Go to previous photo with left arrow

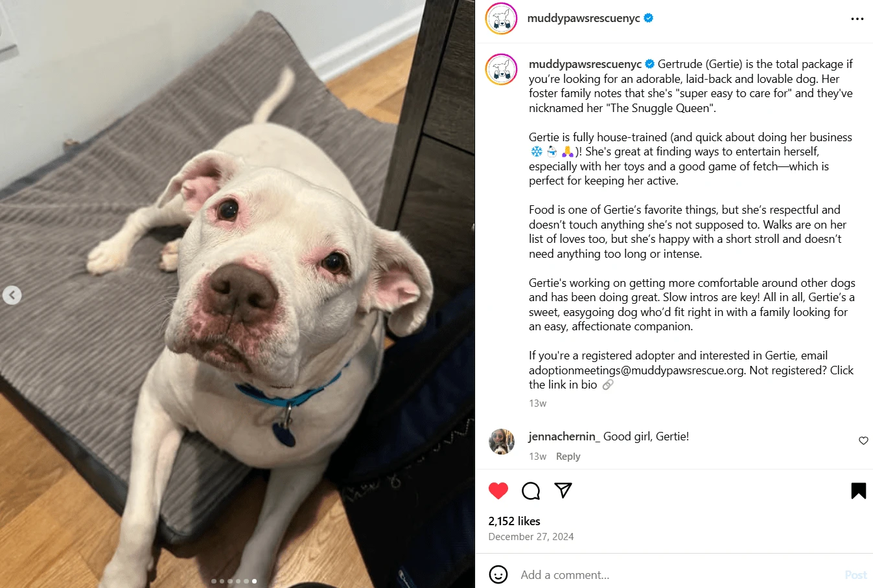[12, 295]
